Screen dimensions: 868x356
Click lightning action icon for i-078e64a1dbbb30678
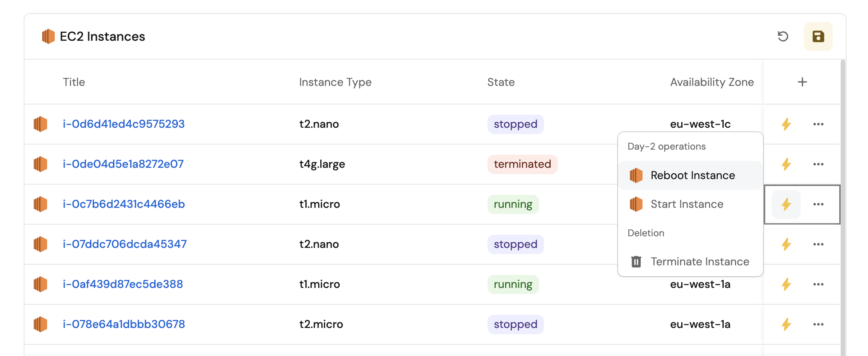[786, 324]
